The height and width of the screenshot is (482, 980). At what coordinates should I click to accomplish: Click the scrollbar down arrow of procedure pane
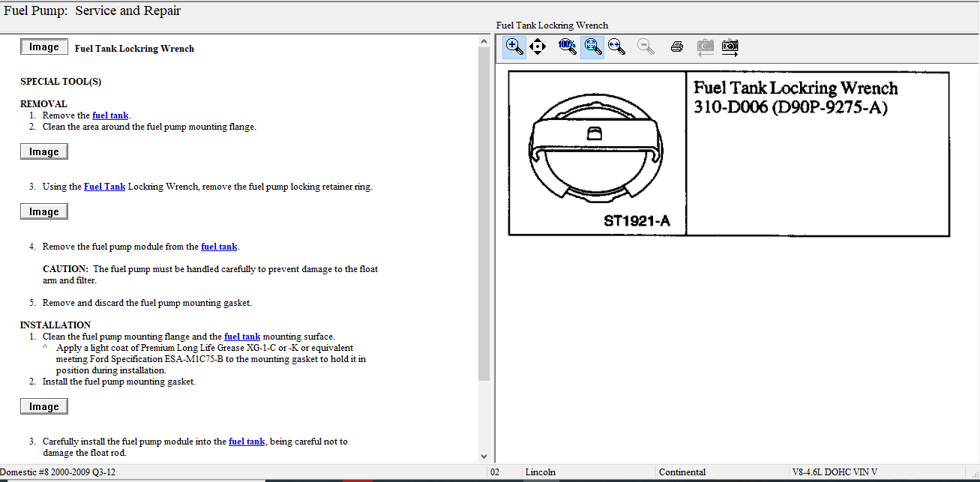484,455
